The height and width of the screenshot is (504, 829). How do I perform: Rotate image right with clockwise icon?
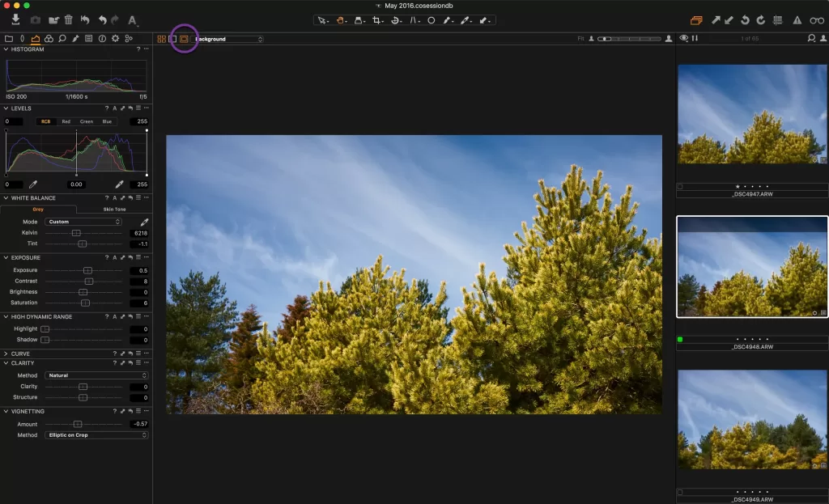(x=761, y=20)
